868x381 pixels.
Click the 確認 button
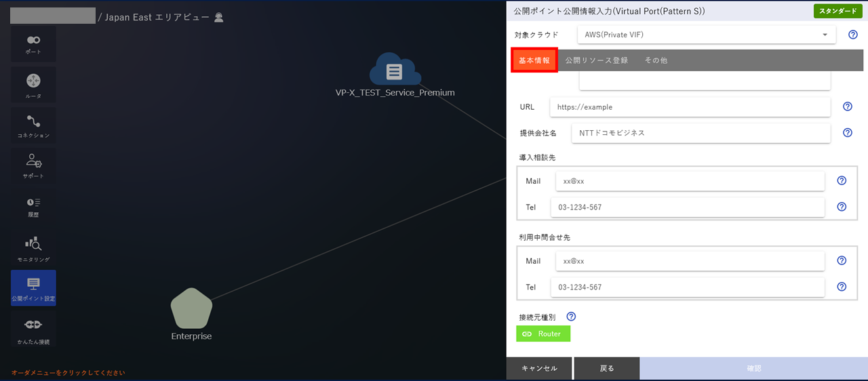[x=754, y=368]
